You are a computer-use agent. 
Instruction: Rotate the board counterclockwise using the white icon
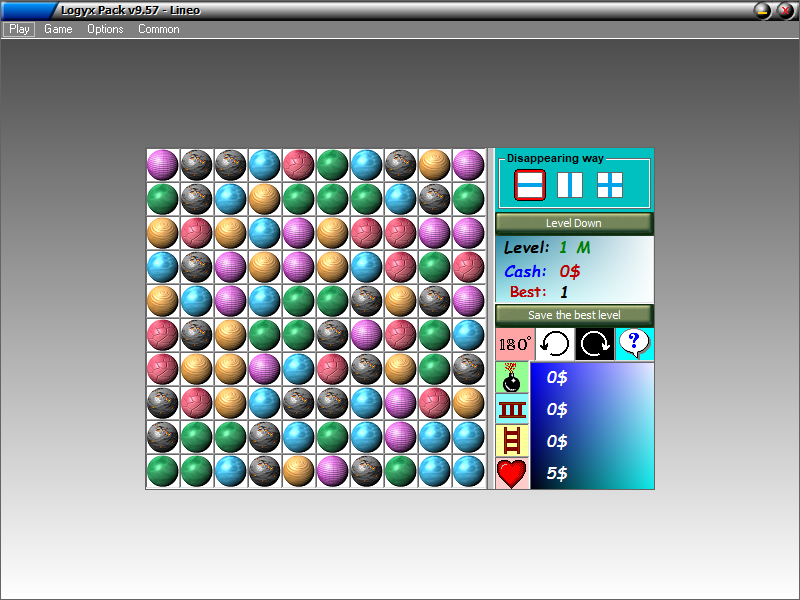click(x=555, y=344)
